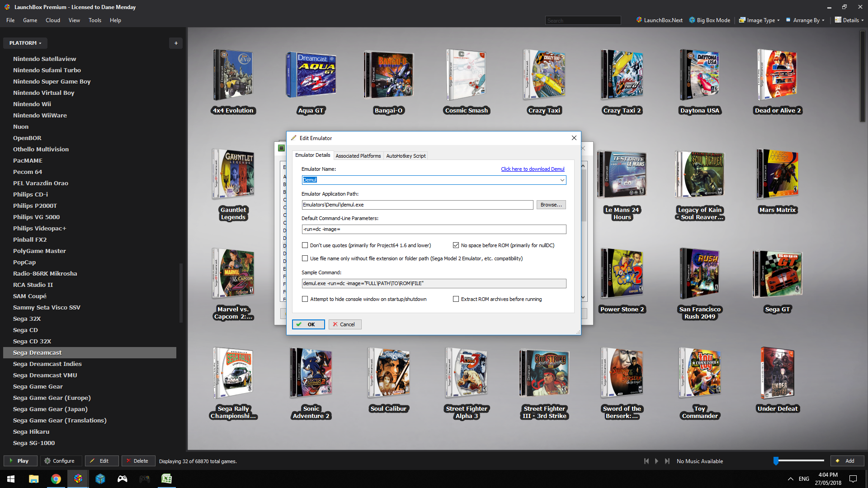This screenshot has height=488, width=868.
Task: Uncheck No space before ROM checkbox
Action: click(456, 245)
